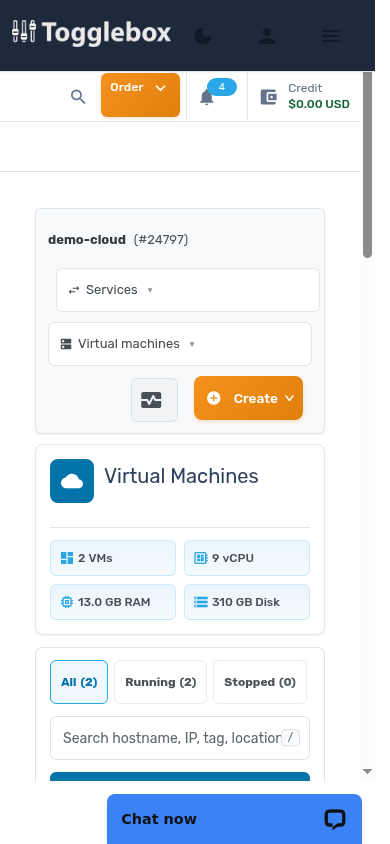Click the notification count badge 4
390x844 pixels.
(222, 87)
